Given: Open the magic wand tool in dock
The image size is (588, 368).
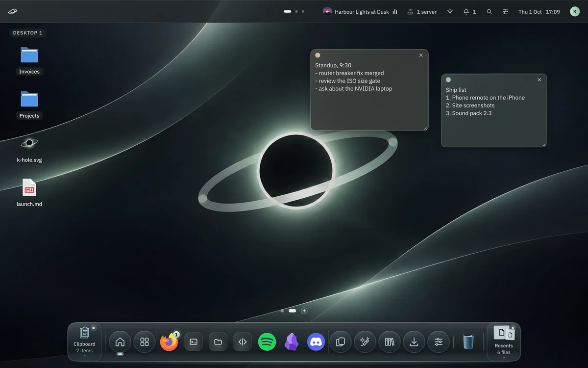Looking at the screenshot, I should point(365,342).
